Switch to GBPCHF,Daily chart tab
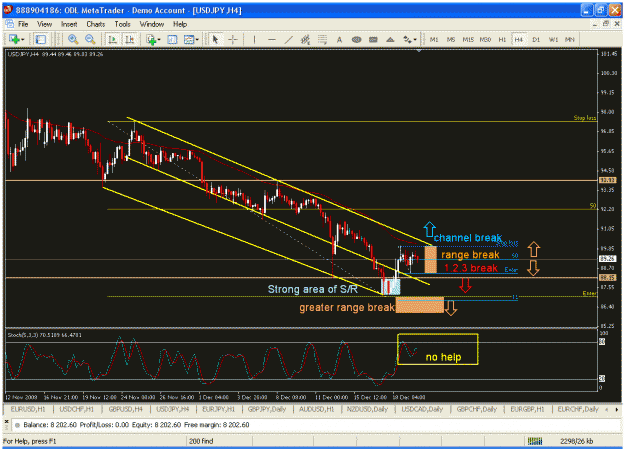Viewport: 625px width, 449px height. [x=476, y=409]
